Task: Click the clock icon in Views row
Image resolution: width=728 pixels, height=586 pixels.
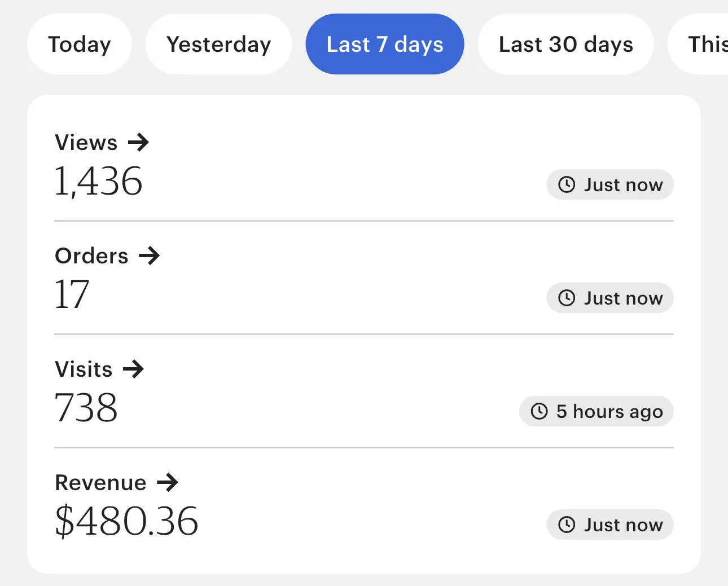Action: coord(567,184)
